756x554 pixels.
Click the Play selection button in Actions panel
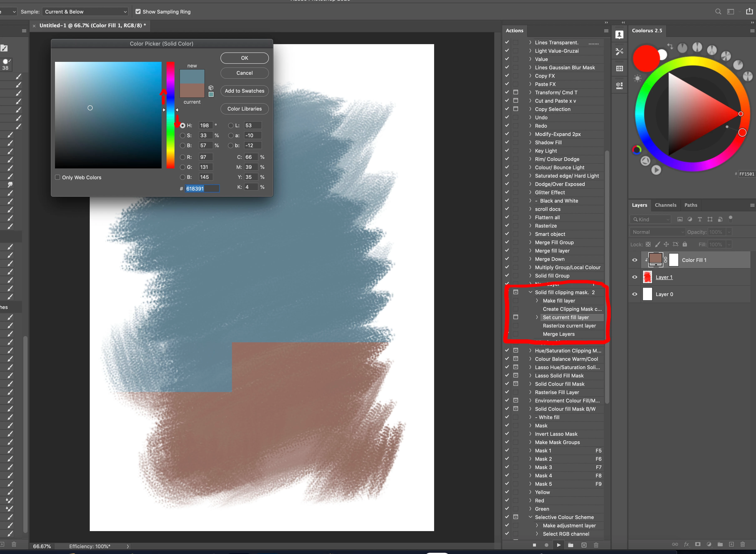[x=558, y=545]
